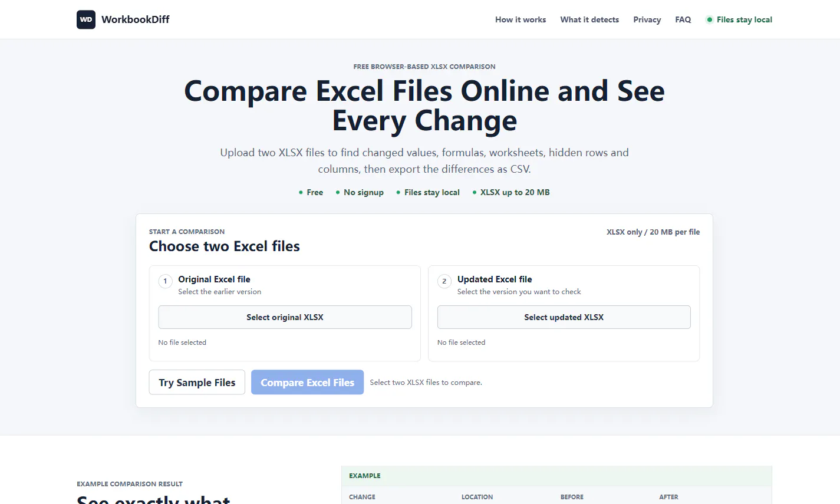
Task: Click the step 1 circle badge
Action: (165, 281)
